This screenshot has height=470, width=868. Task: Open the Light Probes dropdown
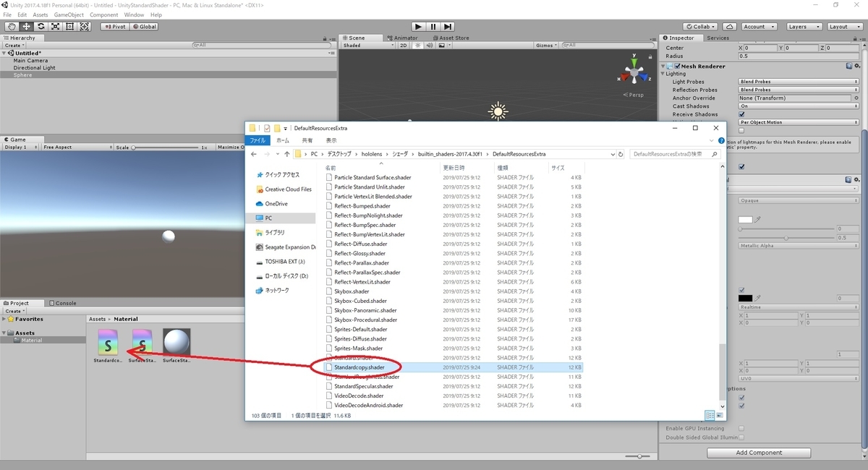click(798, 82)
